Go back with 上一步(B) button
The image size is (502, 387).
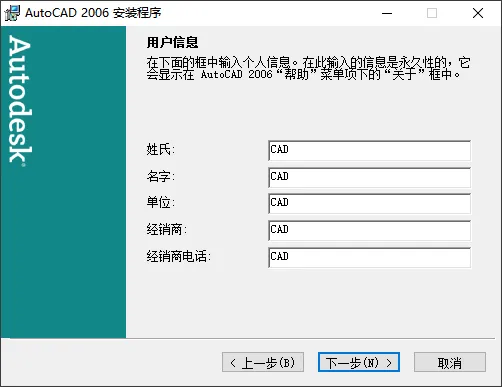(x=263, y=362)
